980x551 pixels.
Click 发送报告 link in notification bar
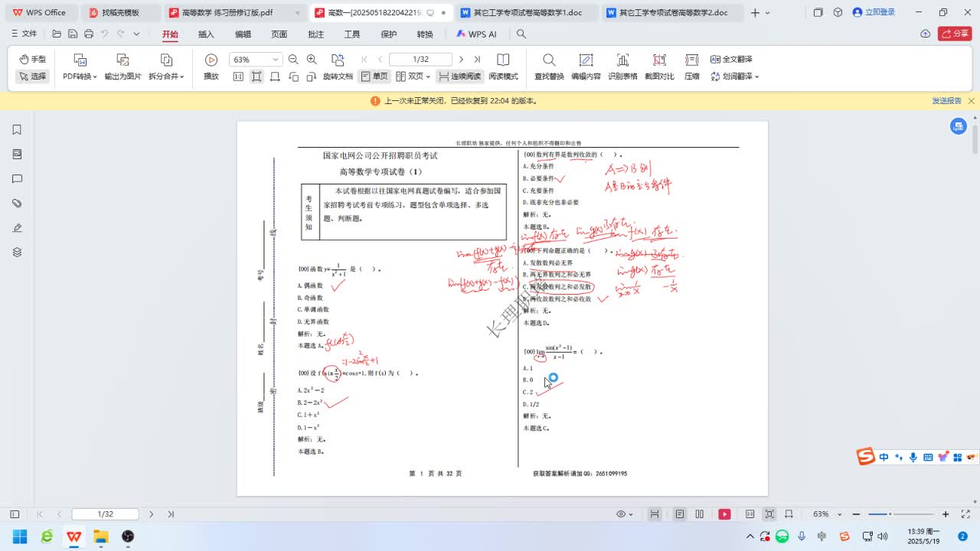click(x=946, y=101)
